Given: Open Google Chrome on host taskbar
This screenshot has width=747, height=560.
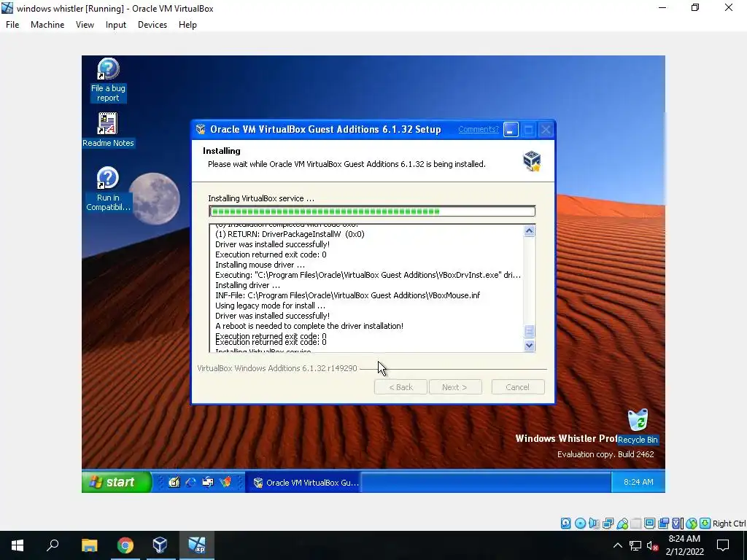Looking at the screenshot, I should pos(125,545).
